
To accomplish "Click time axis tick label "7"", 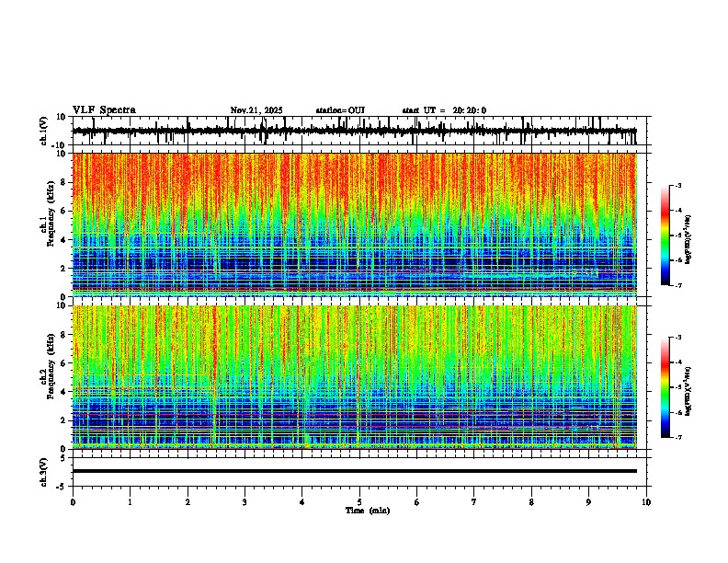I will 474,502.
